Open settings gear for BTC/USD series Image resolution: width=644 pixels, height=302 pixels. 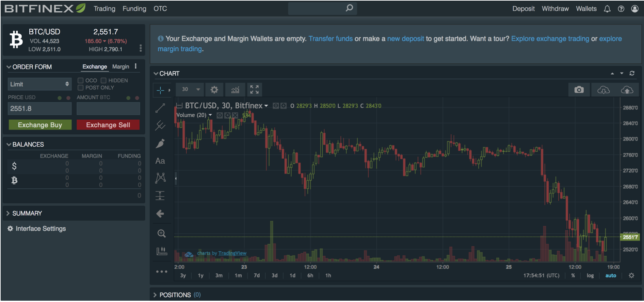pos(283,106)
